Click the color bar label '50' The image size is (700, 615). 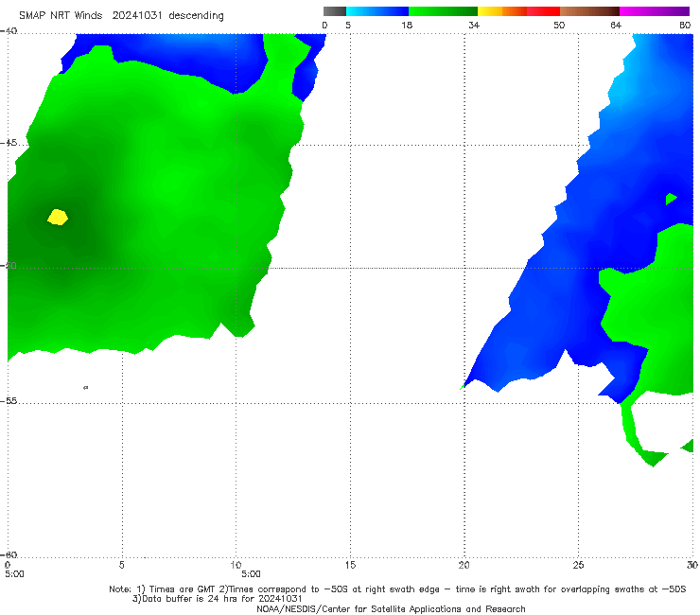click(x=559, y=25)
